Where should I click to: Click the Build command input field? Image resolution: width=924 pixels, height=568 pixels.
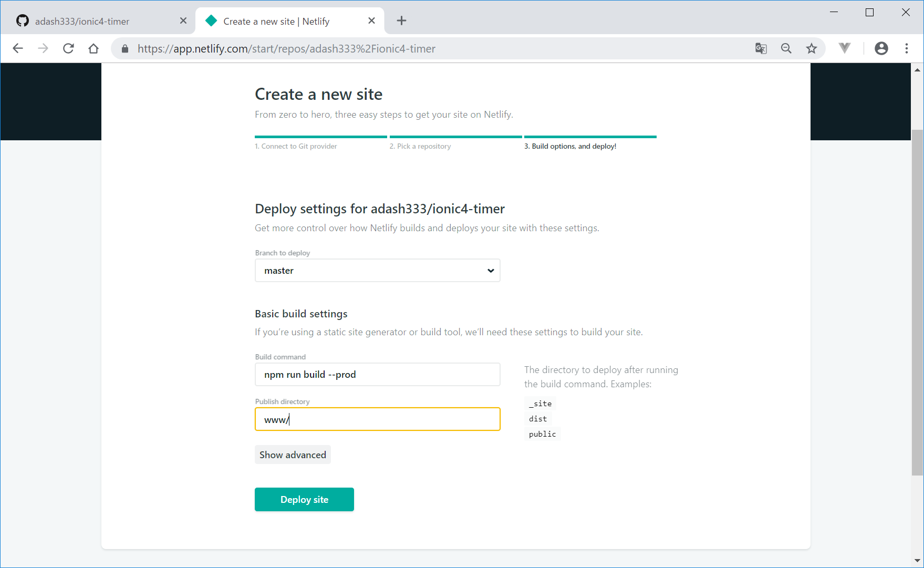point(377,375)
